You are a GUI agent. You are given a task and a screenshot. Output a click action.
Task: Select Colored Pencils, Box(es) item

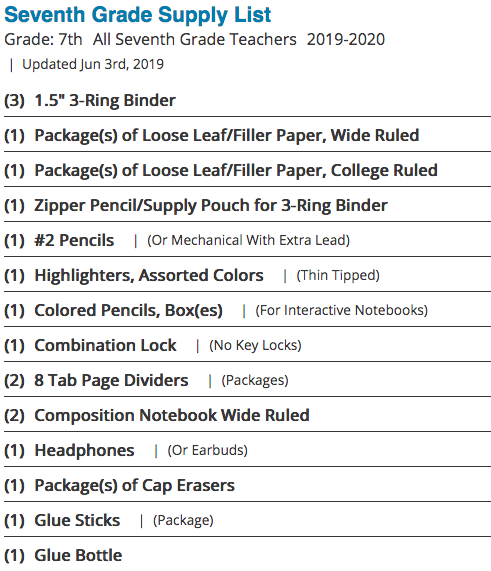point(128,310)
